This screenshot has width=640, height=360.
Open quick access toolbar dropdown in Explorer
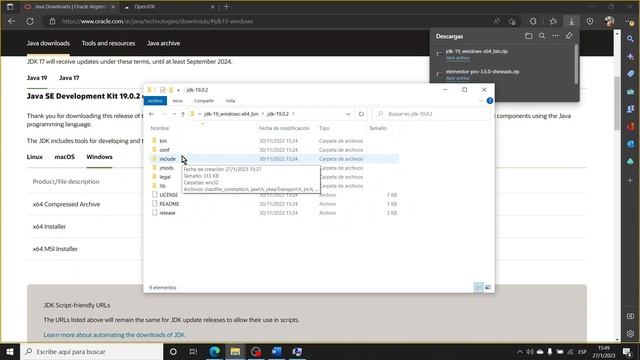pos(178,90)
